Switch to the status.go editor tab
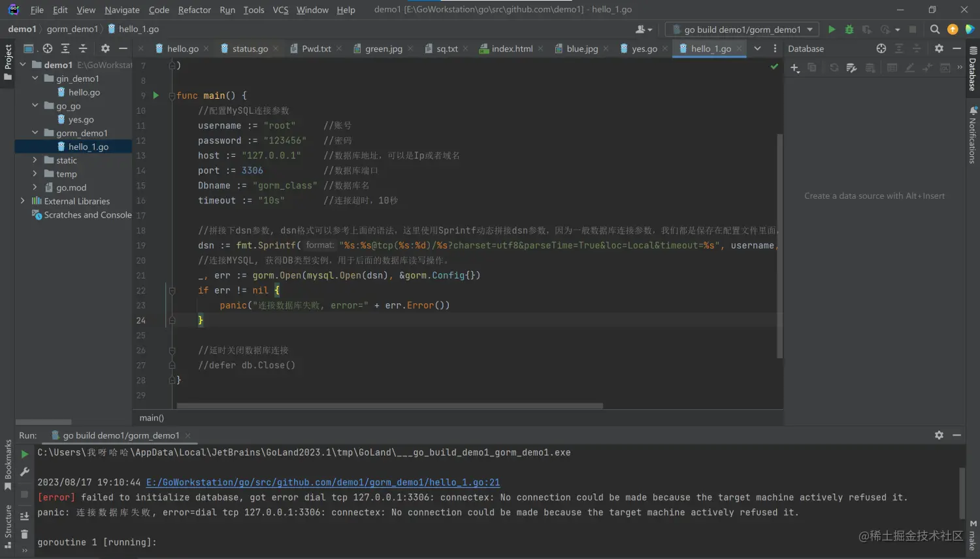The image size is (980, 559). pyautogui.click(x=250, y=48)
